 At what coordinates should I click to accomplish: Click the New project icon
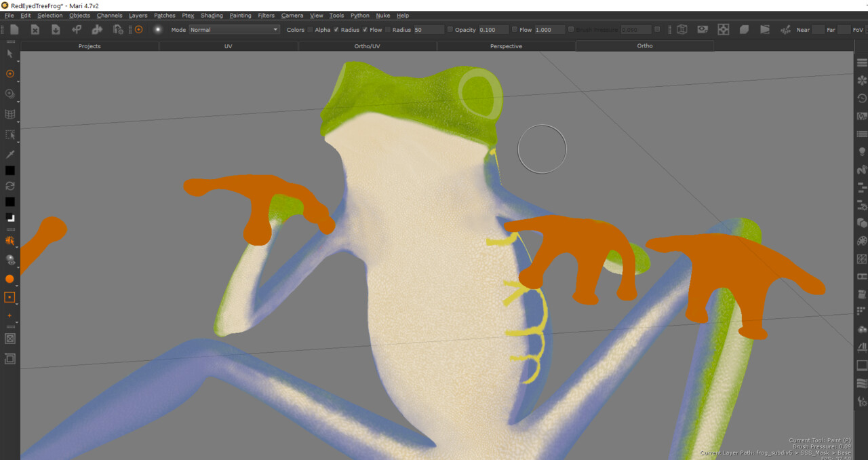pyautogui.click(x=14, y=30)
